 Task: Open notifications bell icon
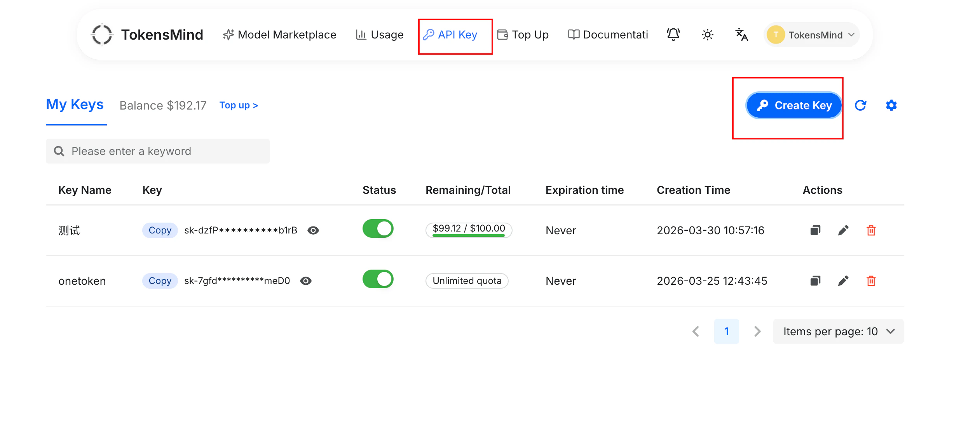pos(673,35)
